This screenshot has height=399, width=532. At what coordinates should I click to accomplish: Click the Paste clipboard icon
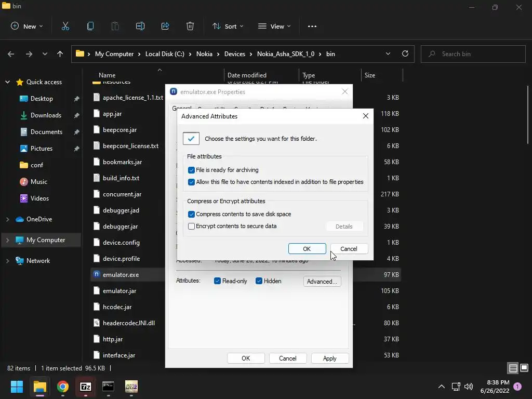tap(115, 26)
